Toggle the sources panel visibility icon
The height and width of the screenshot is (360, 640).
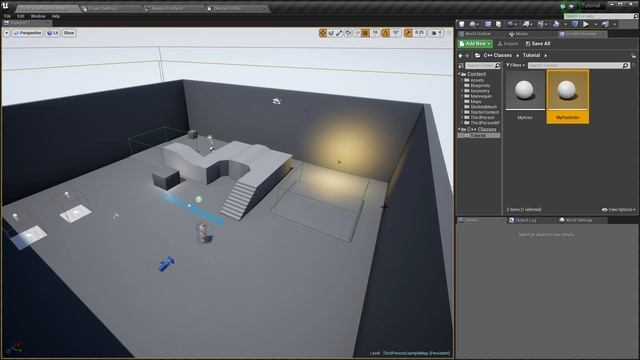[x=461, y=66]
